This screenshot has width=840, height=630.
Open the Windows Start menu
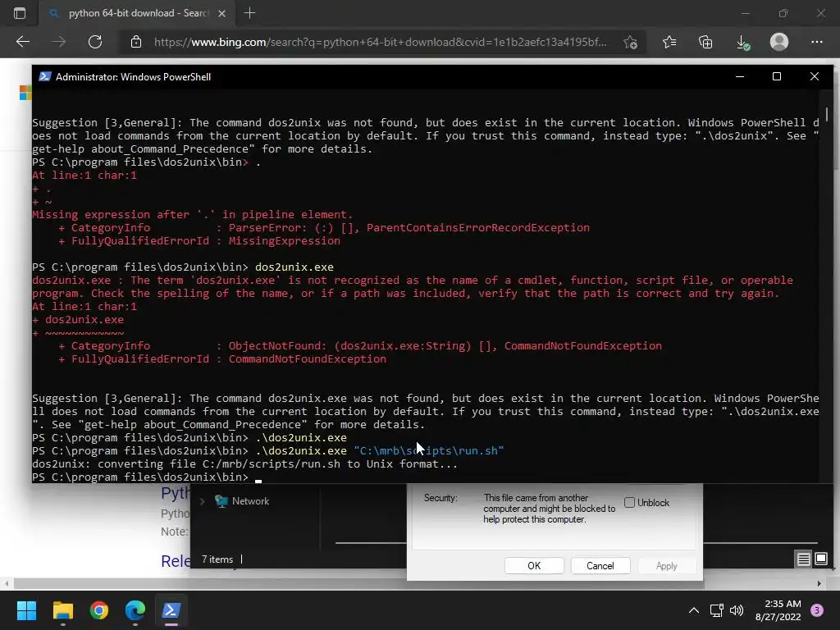click(x=26, y=610)
